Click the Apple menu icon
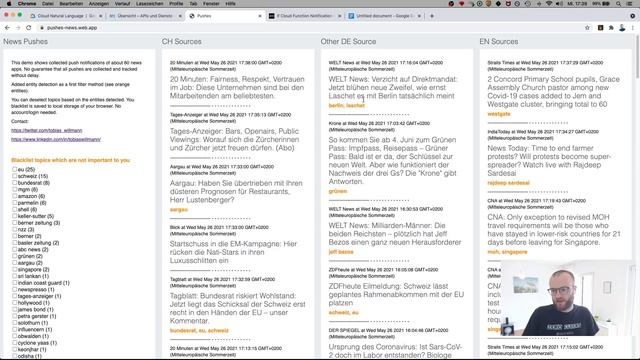This screenshot has height=360, width=640. click(x=9, y=4)
